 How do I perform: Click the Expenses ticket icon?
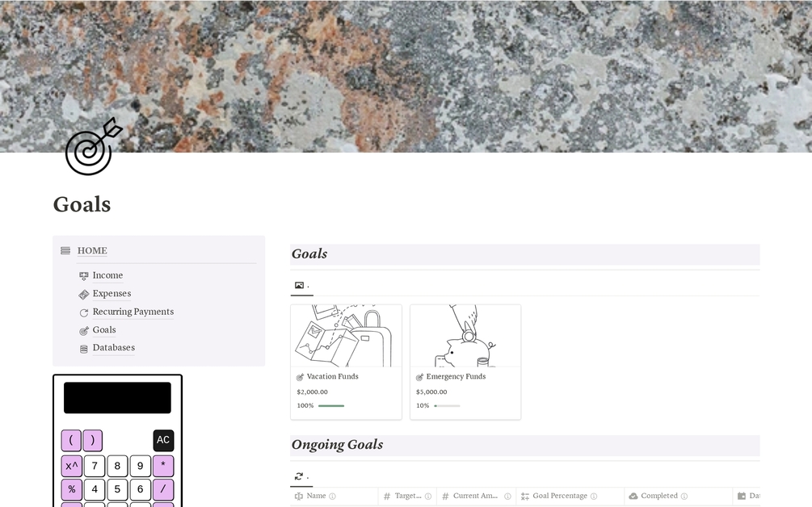tap(83, 295)
